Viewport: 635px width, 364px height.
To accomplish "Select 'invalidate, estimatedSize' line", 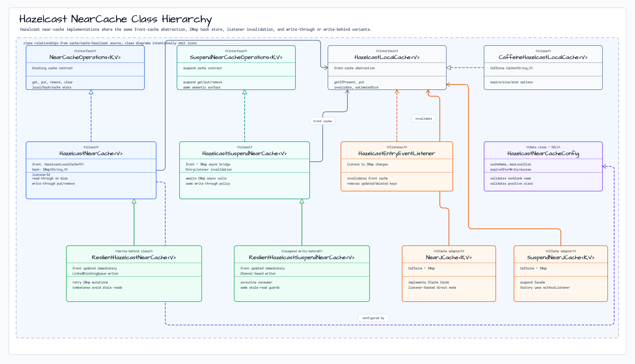I will [356, 87].
